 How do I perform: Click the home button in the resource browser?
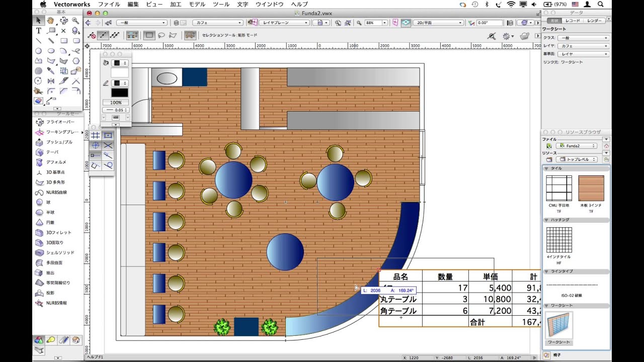606,146
